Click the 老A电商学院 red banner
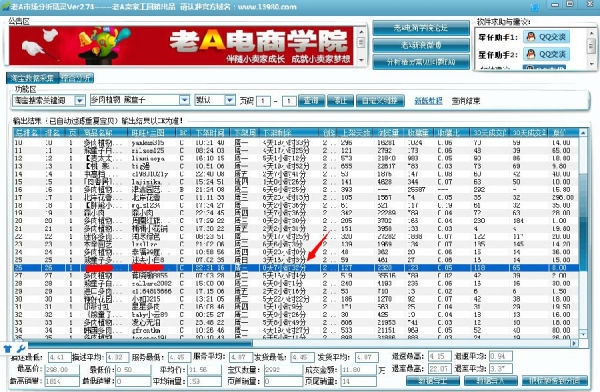Viewport: 600px width, 392px height. 181,46
